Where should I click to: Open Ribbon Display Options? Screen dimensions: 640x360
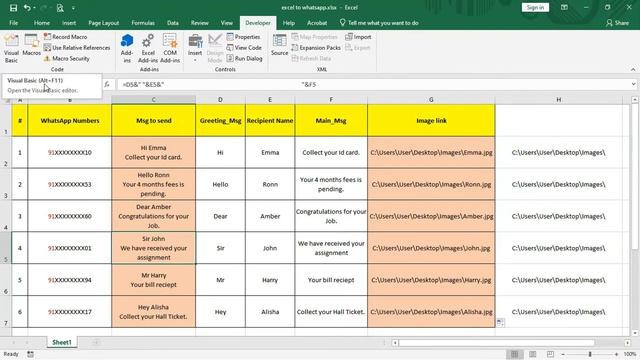click(x=564, y=7)
